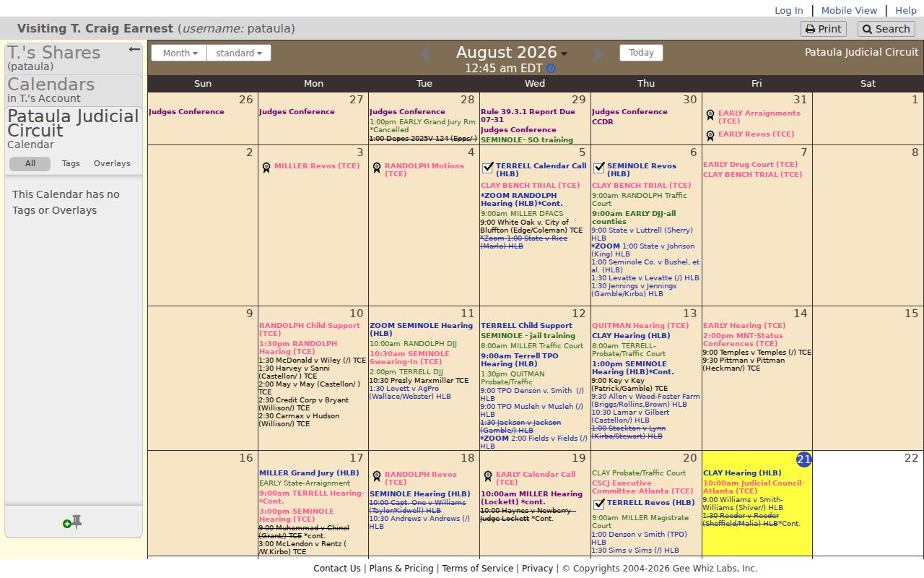The width and height of the screenshot is (924, 578).
Task: Open the Month view dropdown
Action: click(x=179, y=53)
